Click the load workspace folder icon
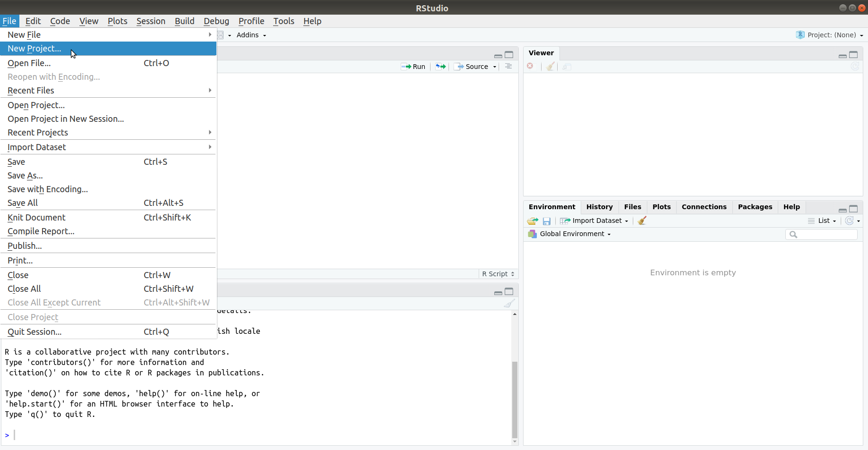This screenshot has width=868, height=450. tap(532, 221)
